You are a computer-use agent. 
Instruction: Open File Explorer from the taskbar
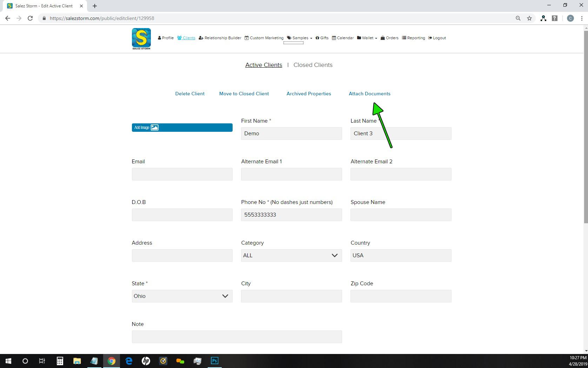[x=77, y=361]
